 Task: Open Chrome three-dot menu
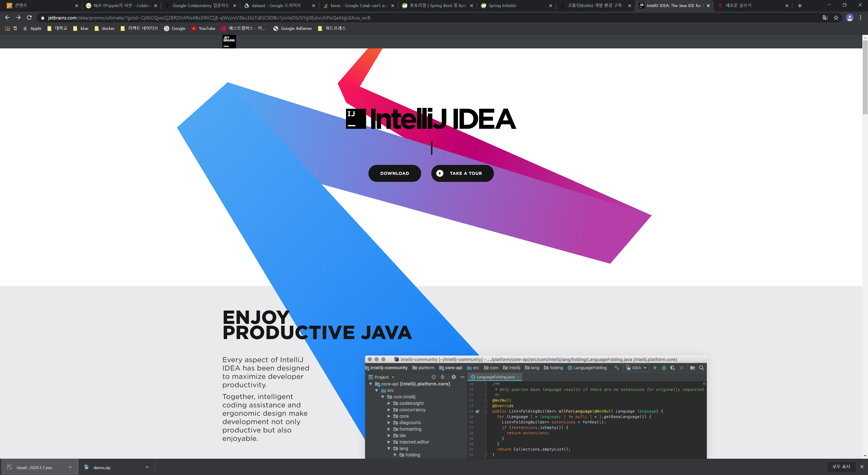tap(860, 18)
